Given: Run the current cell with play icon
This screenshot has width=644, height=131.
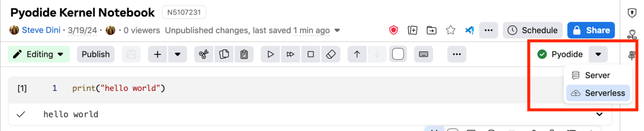Looking at the screenshot, I should (x=271, y=54).
